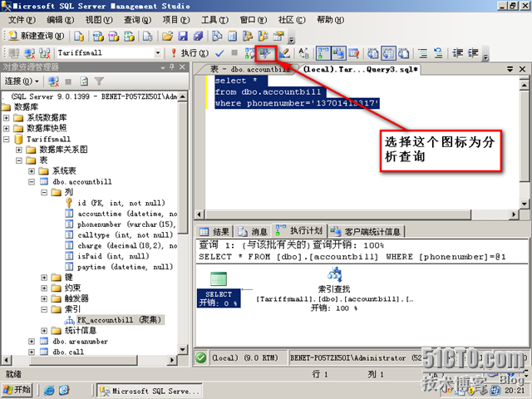Open the 视图(V) menu
This screenshot has height=399, width=532.
pos(99,20)
